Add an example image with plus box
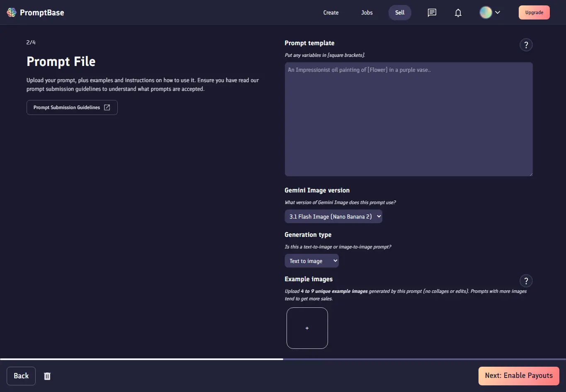The image size is (566, 392). [x=307, y=328]
